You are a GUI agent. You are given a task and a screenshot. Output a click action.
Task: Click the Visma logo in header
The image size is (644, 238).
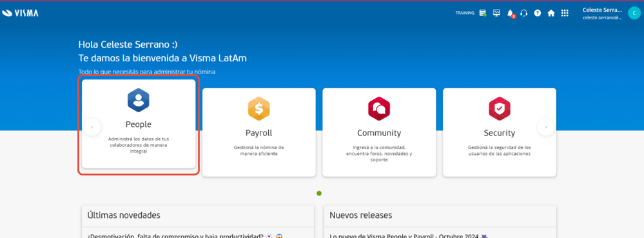pyautogui.click(x=20, y=13)
